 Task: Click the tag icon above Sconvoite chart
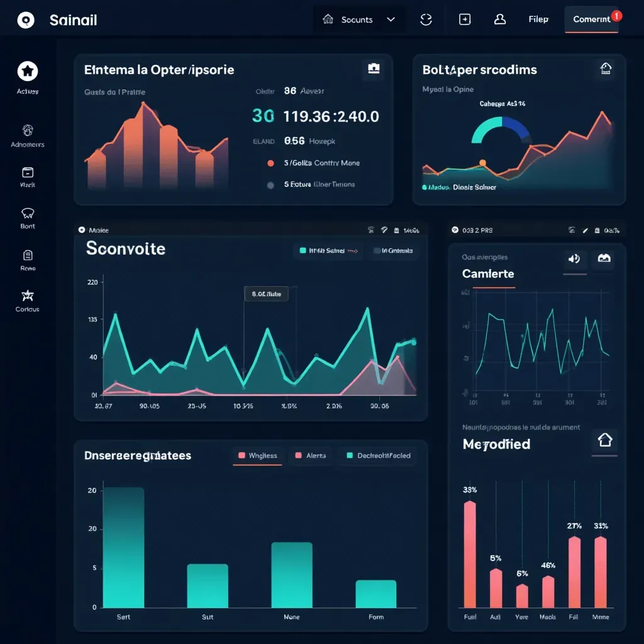[x=384, y=230]
